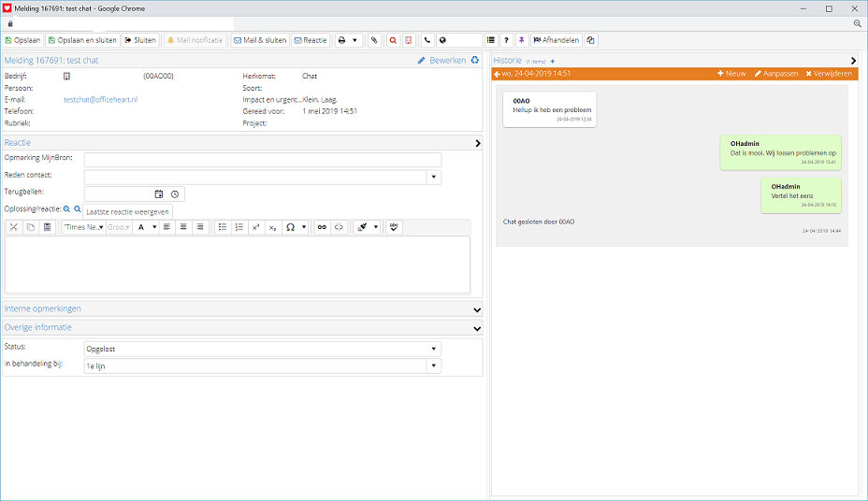Click the Laatste reactie weergeven magnifier icon
868x501 pixels.
(x=78, y=209)
